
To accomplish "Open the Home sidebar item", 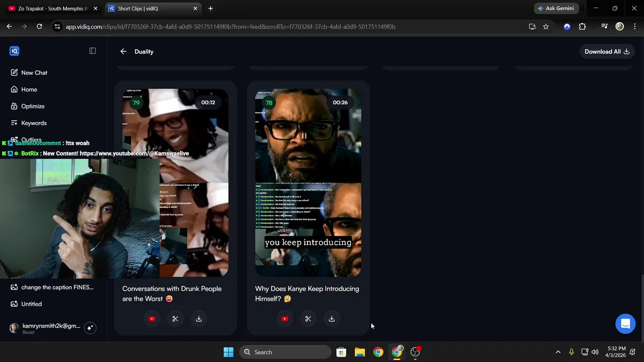I will [x=24, y=89].
